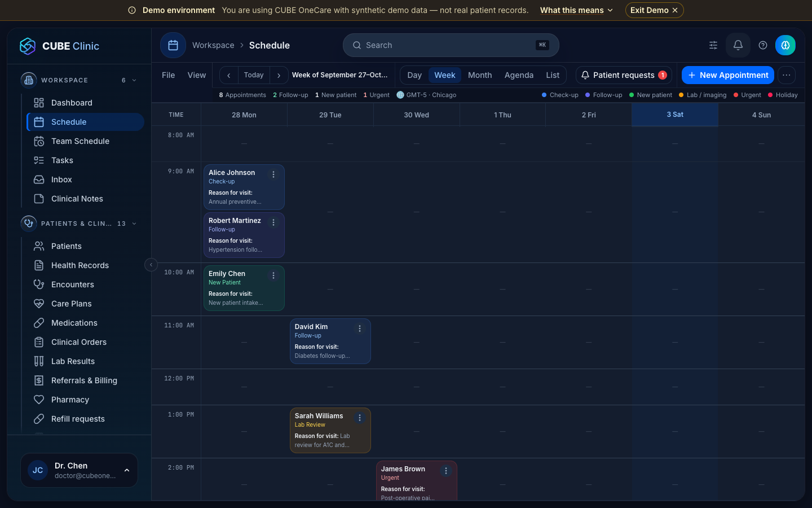This screenshot has height=508, width=812.
Task: Open Sarah Williams appointment options menu
Action: coord(360,418)
